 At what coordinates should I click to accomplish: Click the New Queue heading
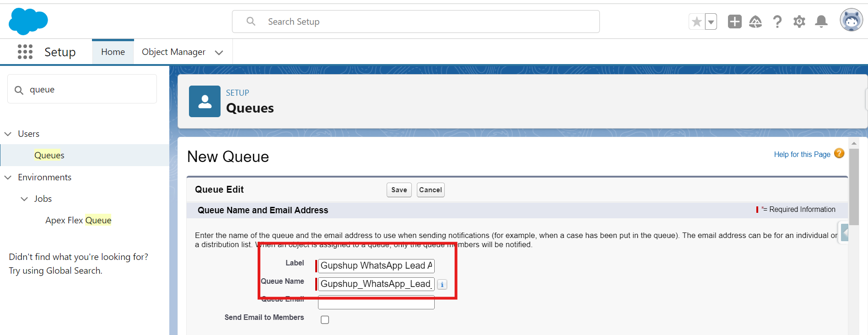228,157
